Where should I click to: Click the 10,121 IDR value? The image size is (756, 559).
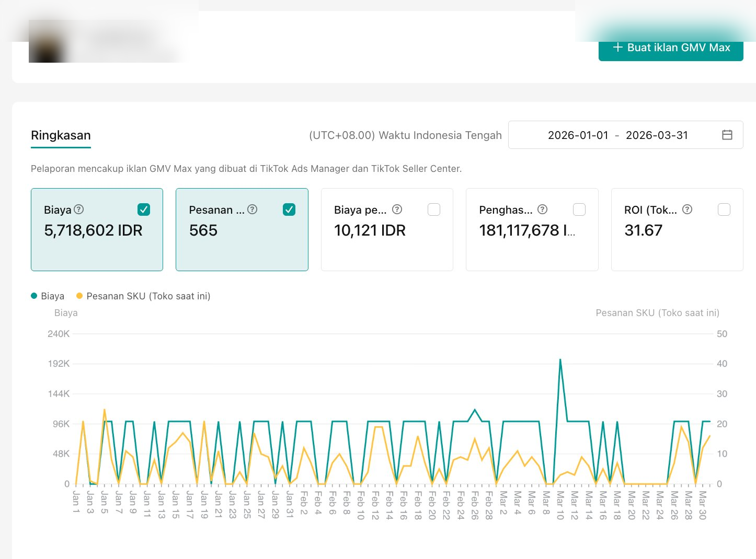pyautogui.click(x=370, y=230)
